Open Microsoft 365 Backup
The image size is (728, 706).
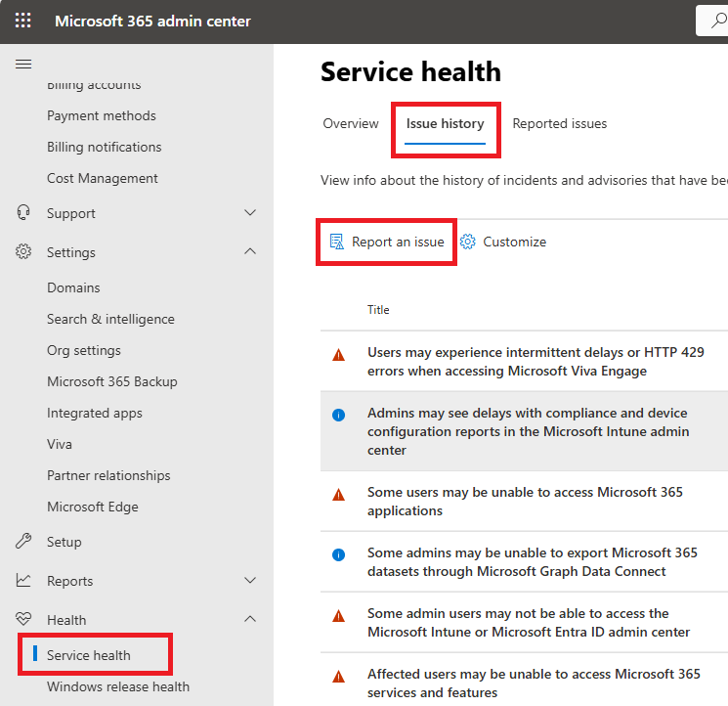pos(112,381)
